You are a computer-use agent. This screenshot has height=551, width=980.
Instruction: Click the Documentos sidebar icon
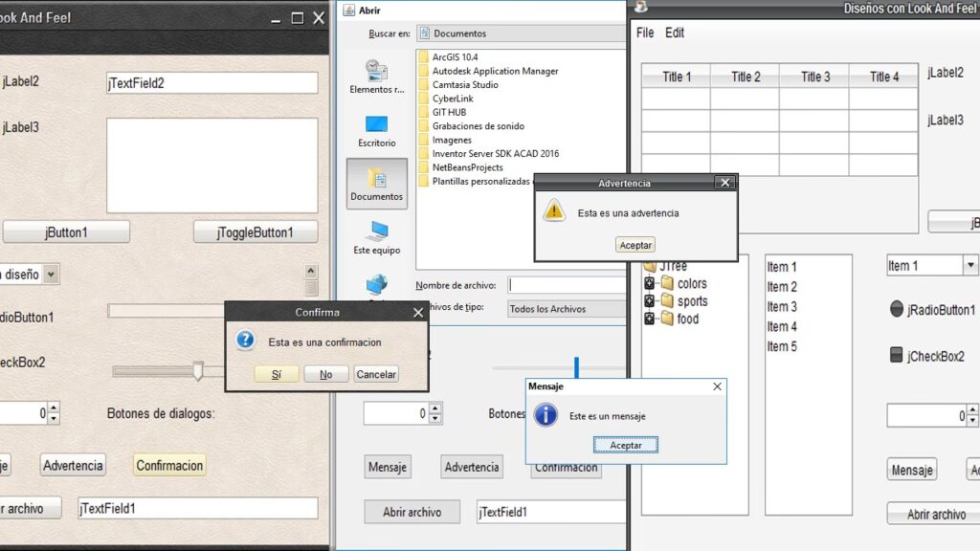[376, 184]
